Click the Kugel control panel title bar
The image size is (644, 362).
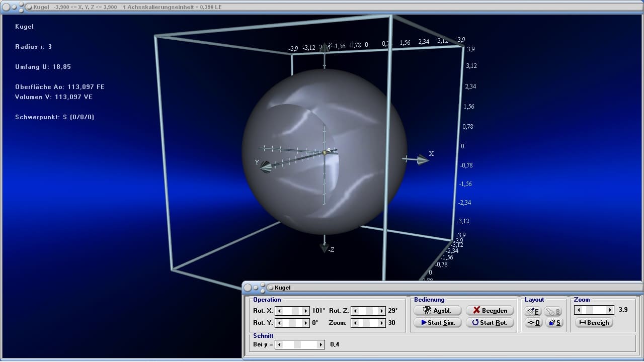click(443, 288)
